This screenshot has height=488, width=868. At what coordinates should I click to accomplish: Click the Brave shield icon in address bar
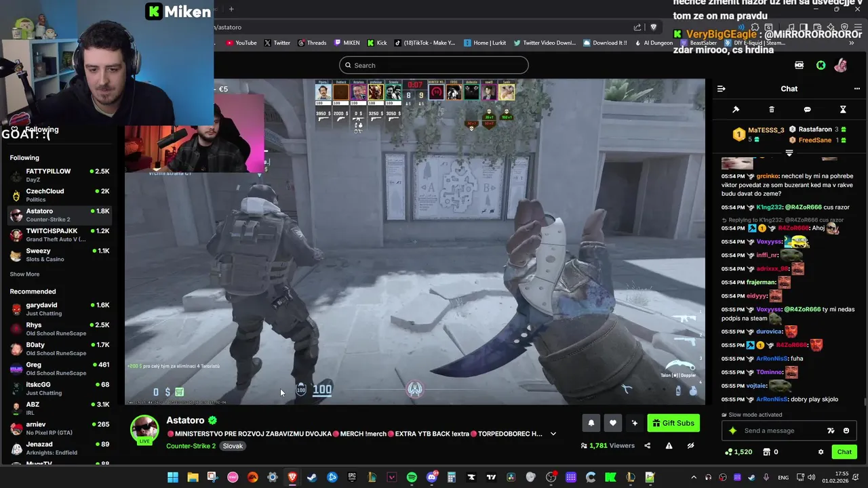tap(654, 27)
